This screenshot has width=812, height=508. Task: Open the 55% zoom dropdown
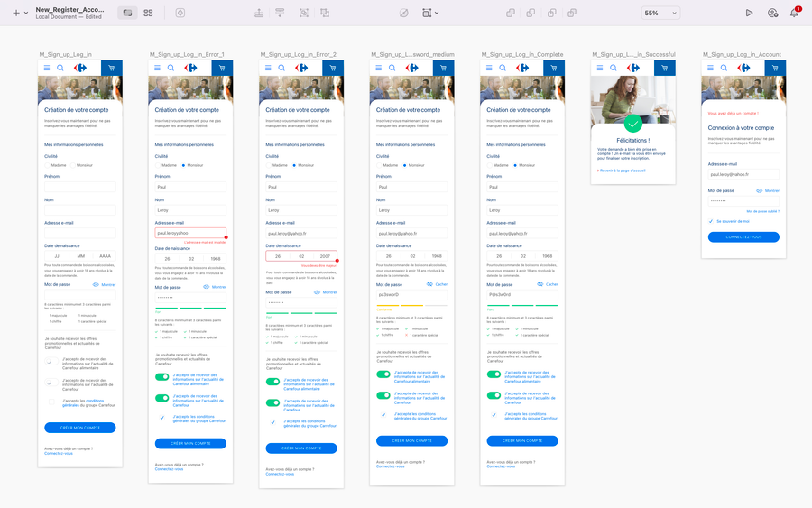pyautogui.click(x=662, y=14)
